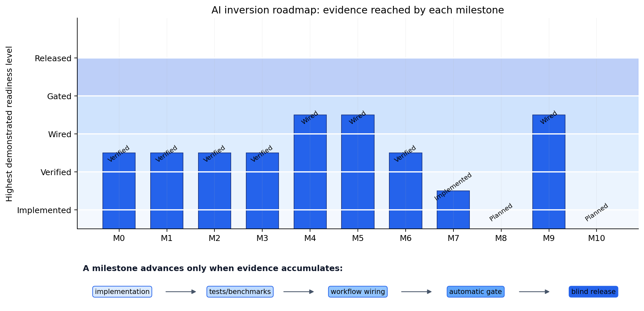Screen dimensions: 644x311
Task: Select the 'Verified' annotation on the M1 bar
Action: tap(166, 154)
